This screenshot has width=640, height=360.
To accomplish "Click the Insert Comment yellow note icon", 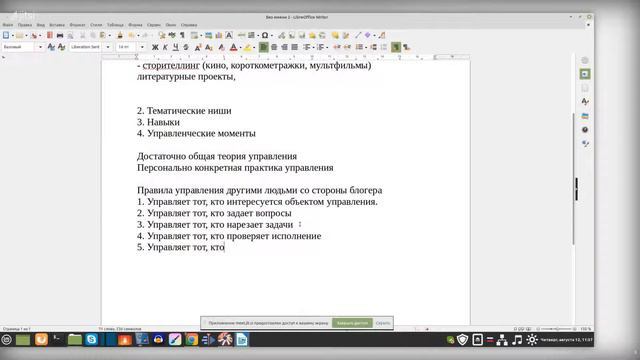I will pyautogui.click(x=335, y=36).
